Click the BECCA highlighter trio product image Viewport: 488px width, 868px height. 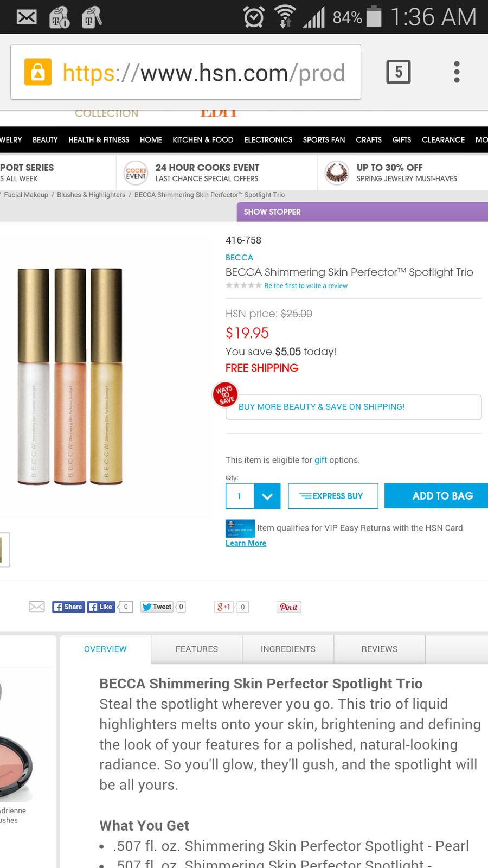coord(70,376)
